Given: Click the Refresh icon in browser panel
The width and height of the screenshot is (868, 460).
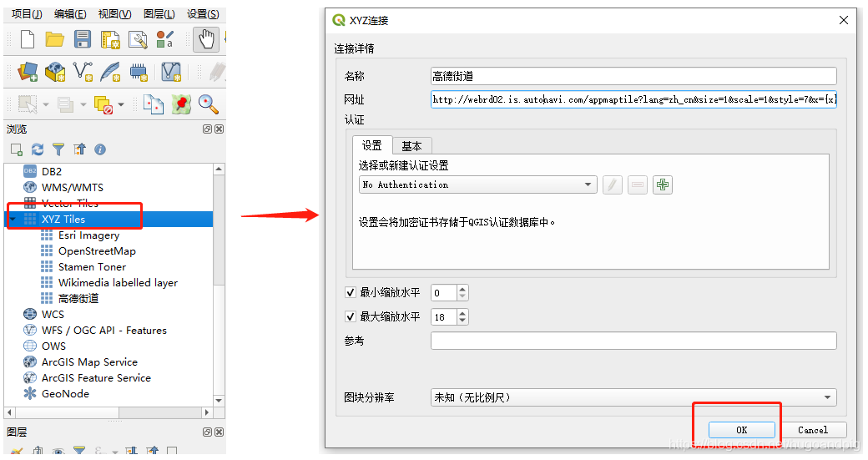Looking at the screenshot, I should tap(38, 149).
